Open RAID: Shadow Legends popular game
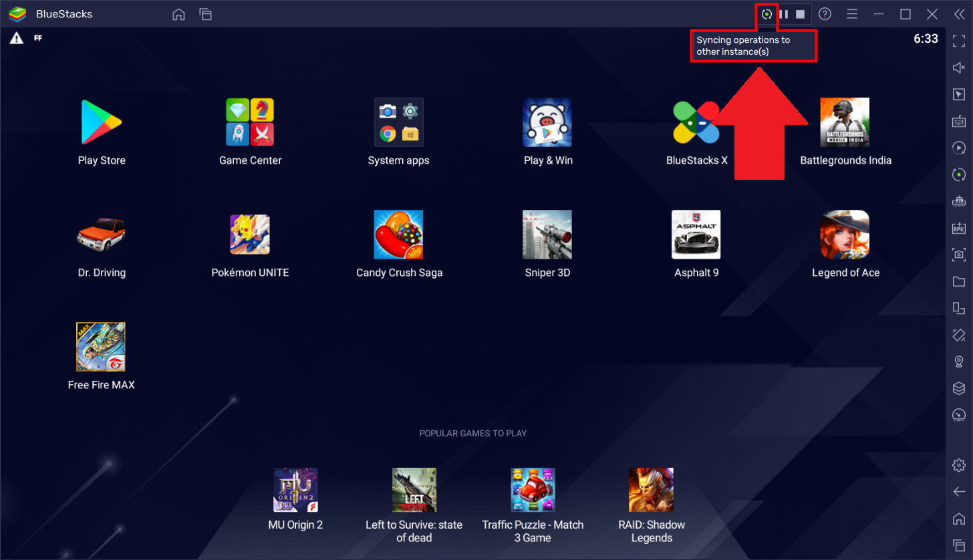 coord(652,490)
